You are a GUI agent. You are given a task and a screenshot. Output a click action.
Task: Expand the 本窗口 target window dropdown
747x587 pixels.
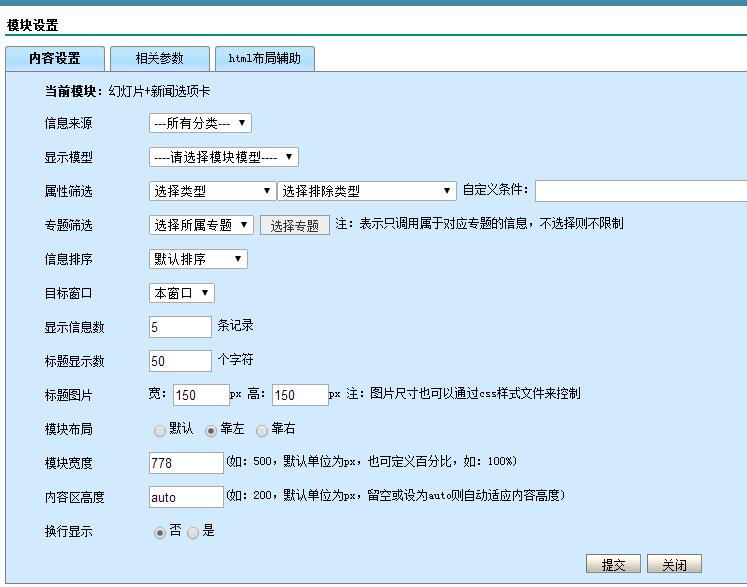pos(181,294)
